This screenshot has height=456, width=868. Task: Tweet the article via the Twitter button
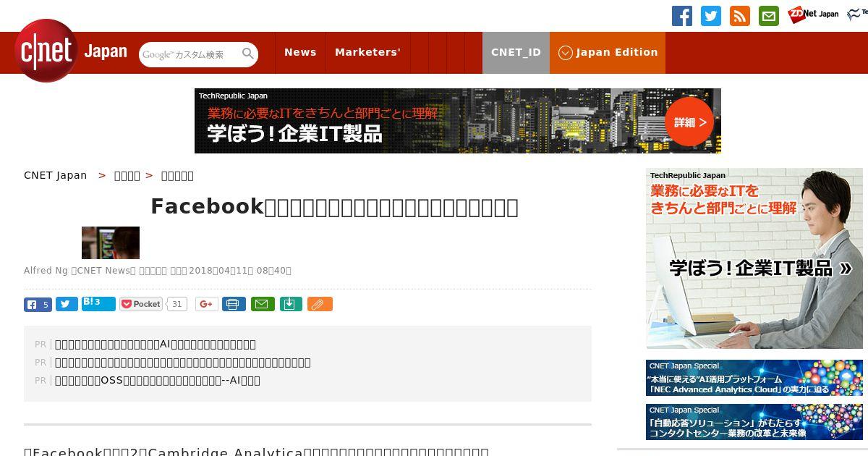point(67,304)
